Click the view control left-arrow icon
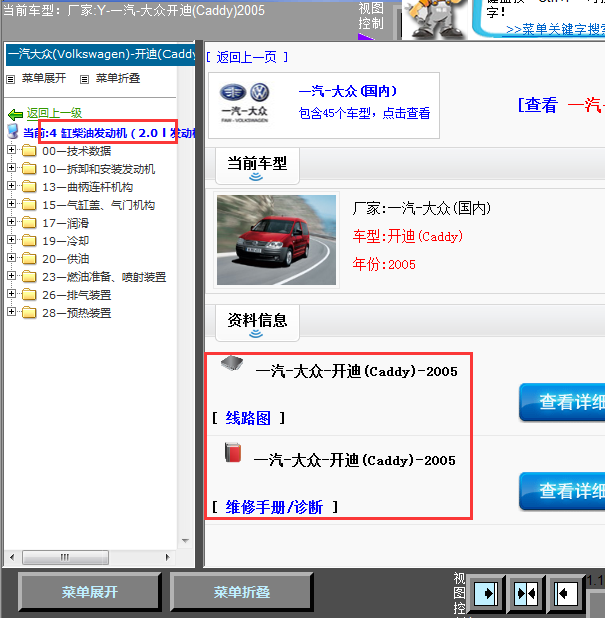605x618 pixels. [x=566, y=593]
